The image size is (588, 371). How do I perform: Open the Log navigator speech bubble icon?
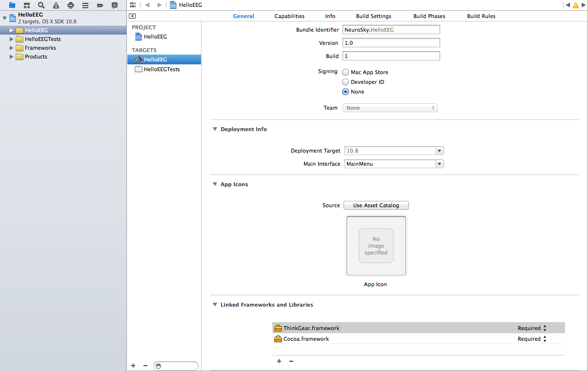point(115,5)
